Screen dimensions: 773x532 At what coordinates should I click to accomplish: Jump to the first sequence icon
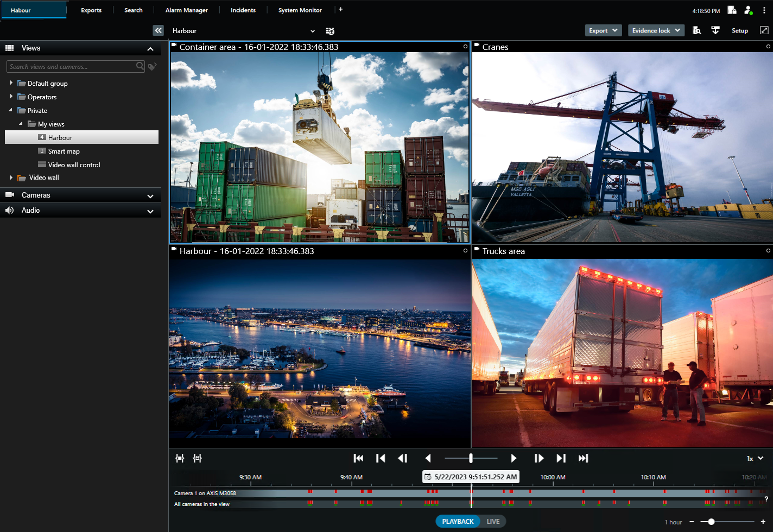tap(358, 458)
